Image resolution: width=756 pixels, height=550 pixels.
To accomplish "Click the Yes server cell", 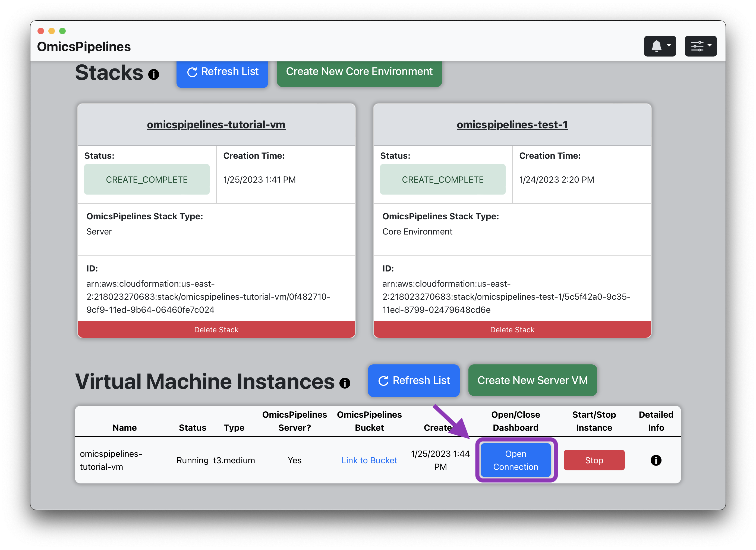I will pyautogui.click(x=295, y=460).
